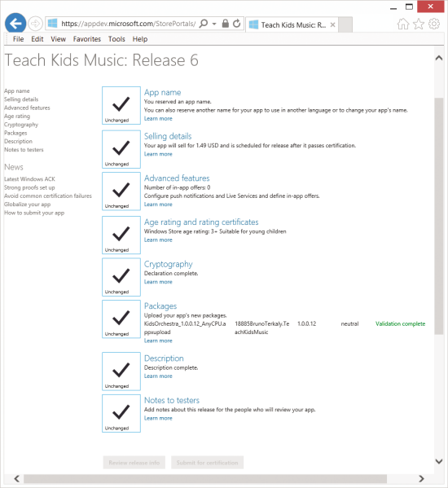Click the Description checkmark tile
The image size is (448, 488).
(121, 371)
